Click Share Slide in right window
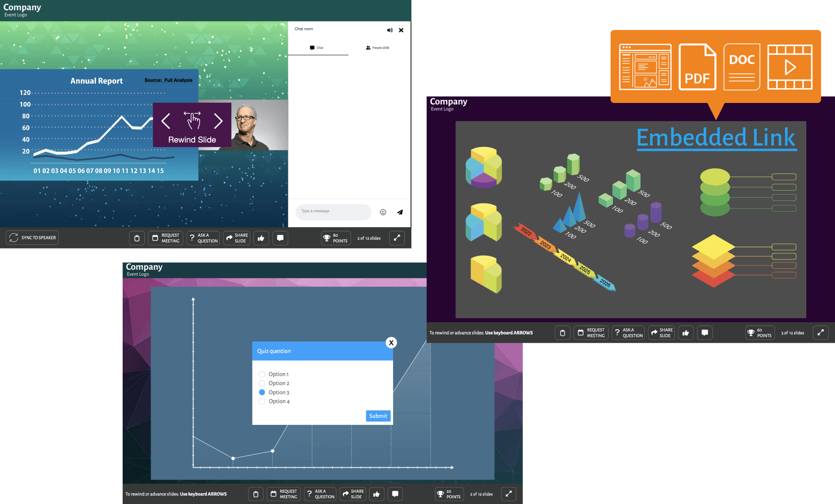The image size is (835, 504). click(661, 333)
